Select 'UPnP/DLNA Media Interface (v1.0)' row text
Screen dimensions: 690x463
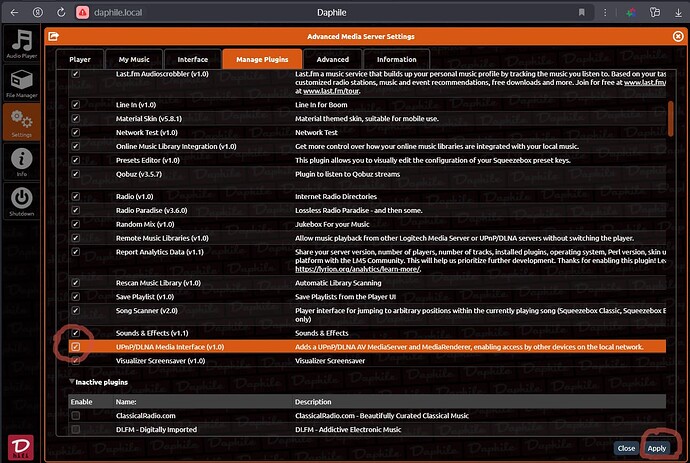170,347
